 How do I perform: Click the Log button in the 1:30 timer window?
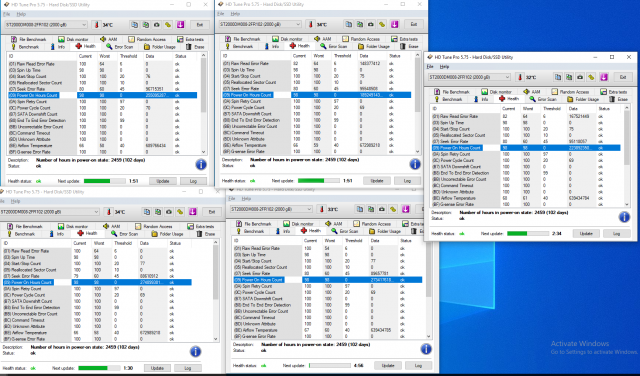tap(188, 368)
